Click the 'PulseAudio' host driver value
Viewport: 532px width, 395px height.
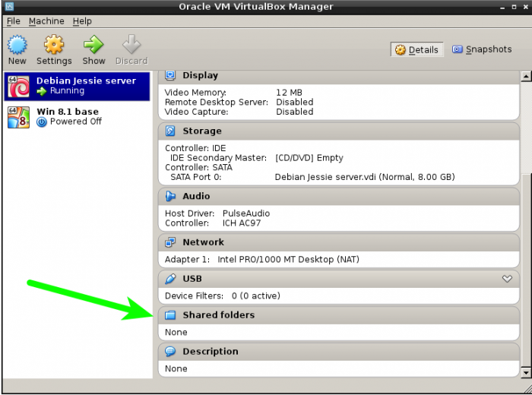246,213
